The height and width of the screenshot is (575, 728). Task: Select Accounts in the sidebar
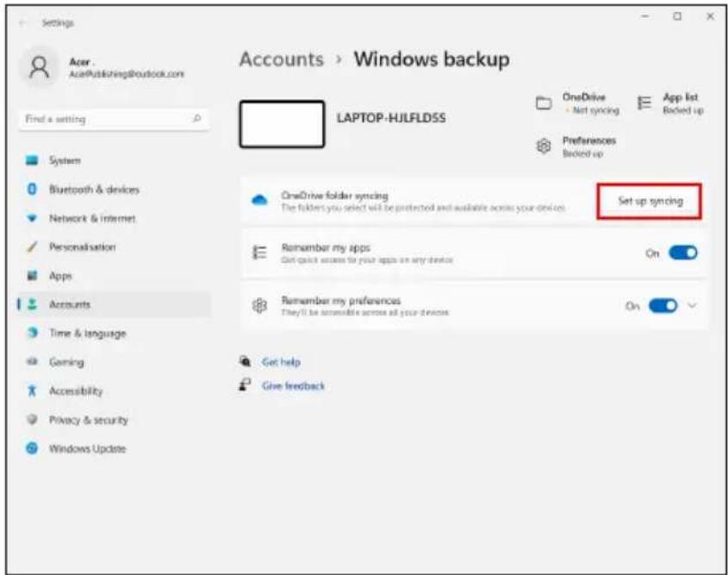click(x=114, y=304)
